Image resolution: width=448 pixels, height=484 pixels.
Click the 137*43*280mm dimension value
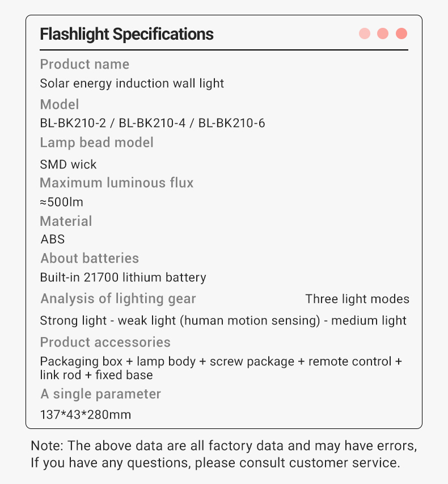[86, 415]
